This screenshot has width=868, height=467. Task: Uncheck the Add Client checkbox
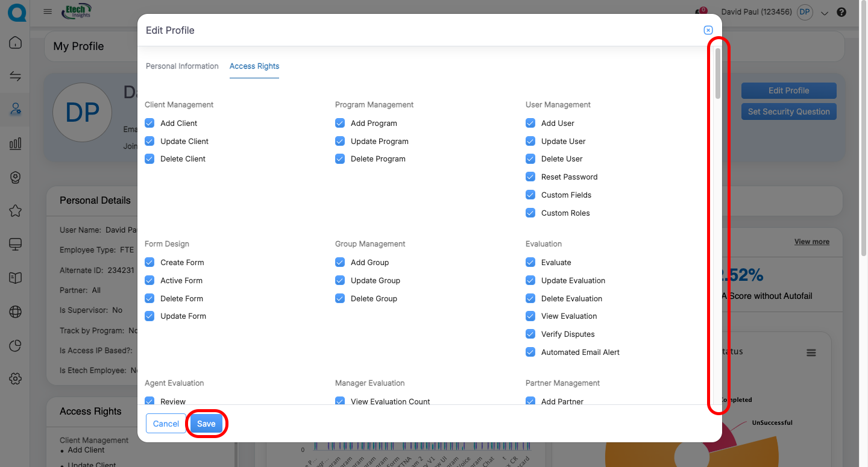(149, 123)
